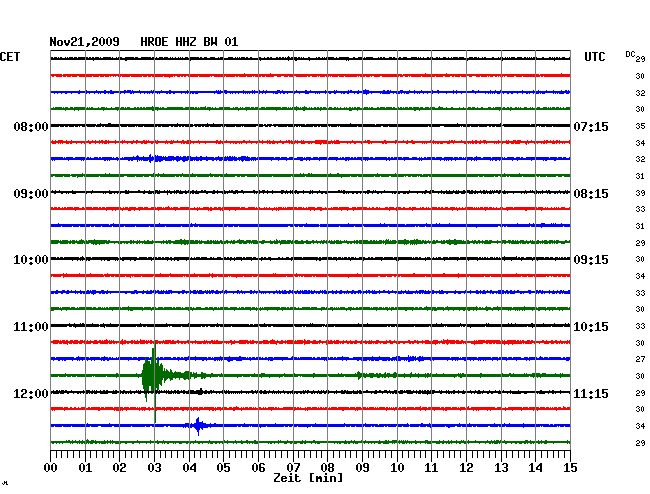Viewport: 650px width, 494px height.
Task: Click the '09' minute tick label
Action: click(362, 468)
